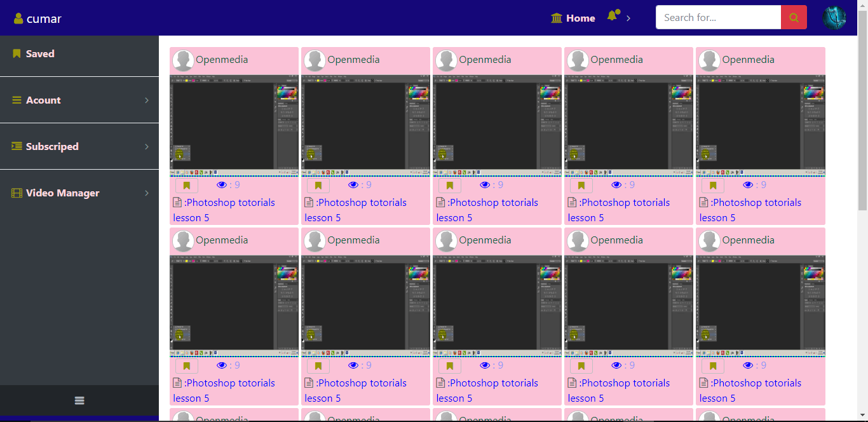Click eye views icon on top row's fourth card

pyautogui.click(x=616, y=185)
